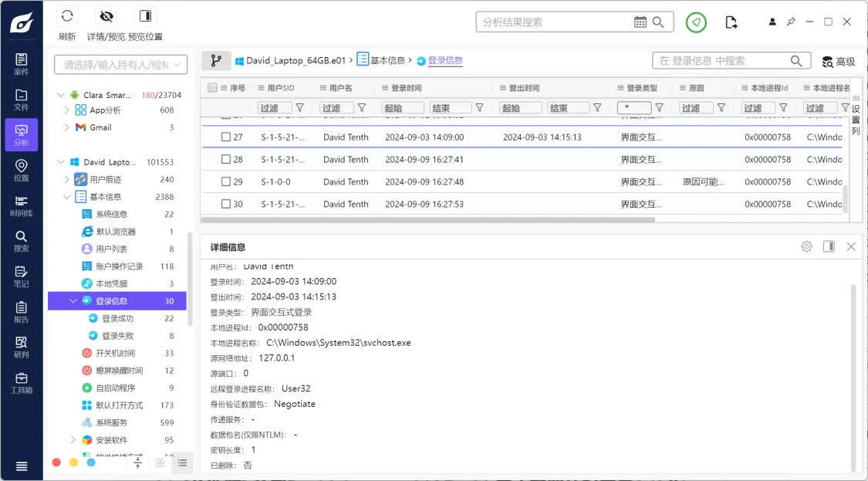Tick the select-all checkbox in table header

coord(212,87)
